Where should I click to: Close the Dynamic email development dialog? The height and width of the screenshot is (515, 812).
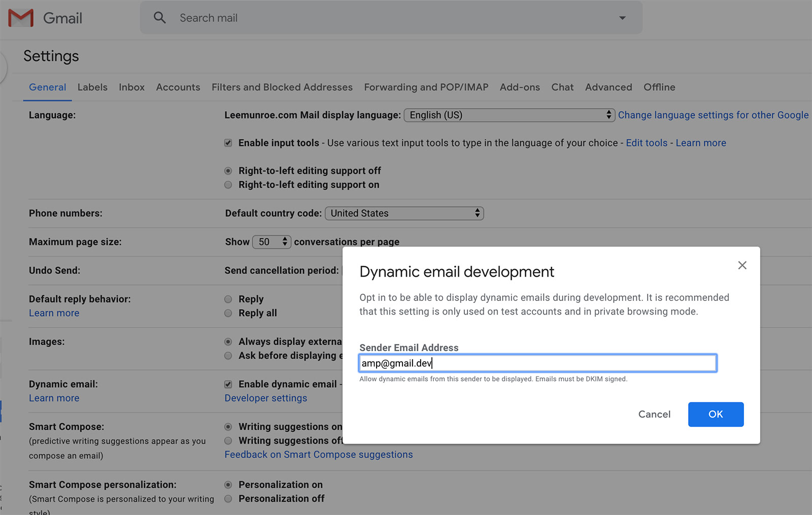pos(742,265)
